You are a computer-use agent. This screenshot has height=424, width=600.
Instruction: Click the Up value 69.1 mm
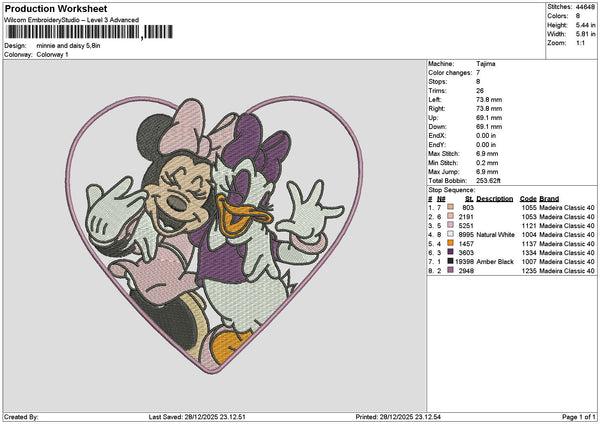pos(489,117)
